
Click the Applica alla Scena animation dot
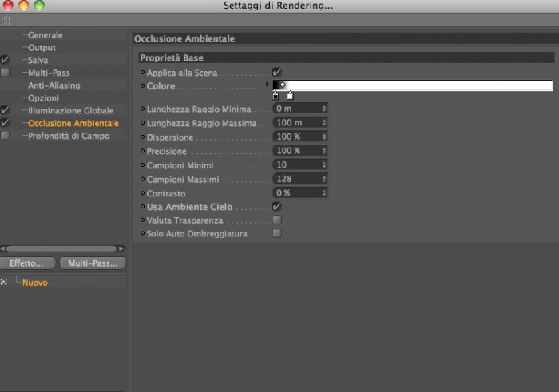pyautogui.click(x=143, y=73)
